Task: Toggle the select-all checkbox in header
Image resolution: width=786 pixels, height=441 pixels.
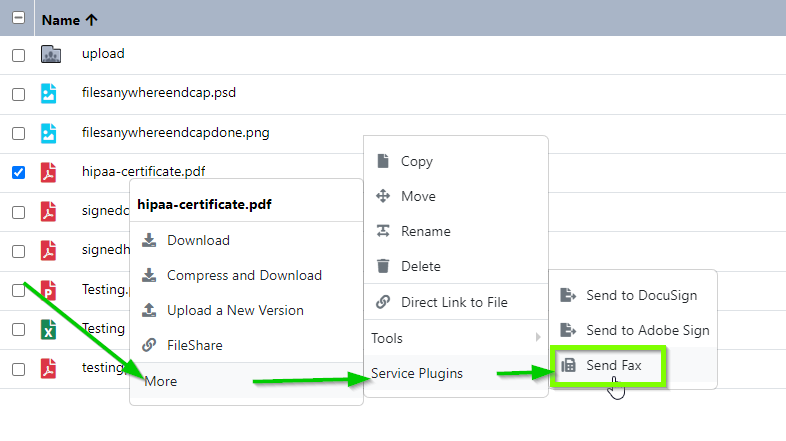Action: pyautogui.click(x=18, y=18)
